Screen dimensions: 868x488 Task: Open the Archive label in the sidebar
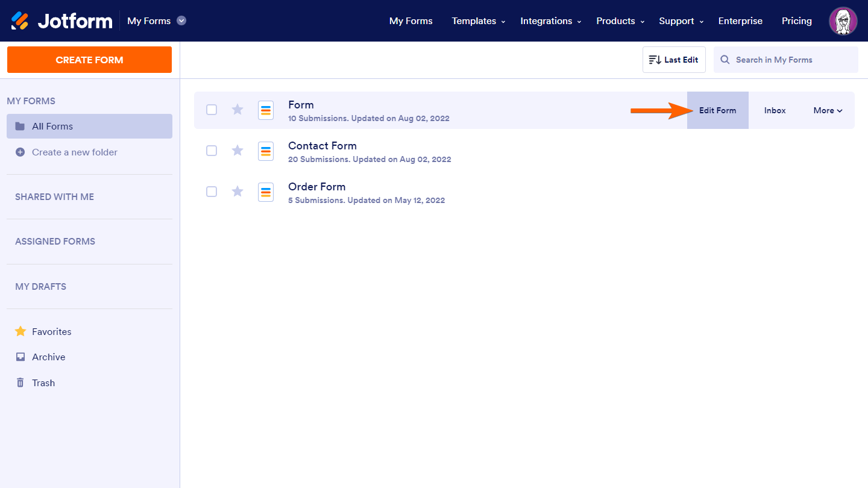pos(49,357)
